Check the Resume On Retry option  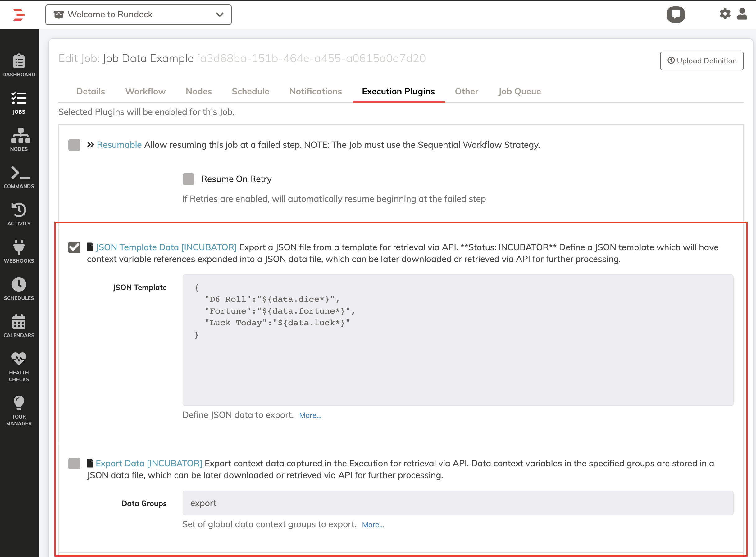click(x=189, y=179)
